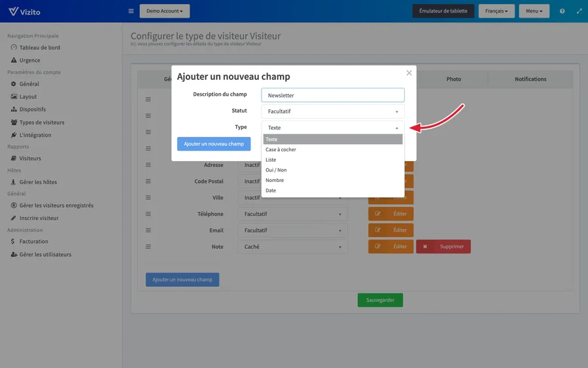Click the green Sauvegarder button
This screenshot has width=588, height=368.
[380, 300]
